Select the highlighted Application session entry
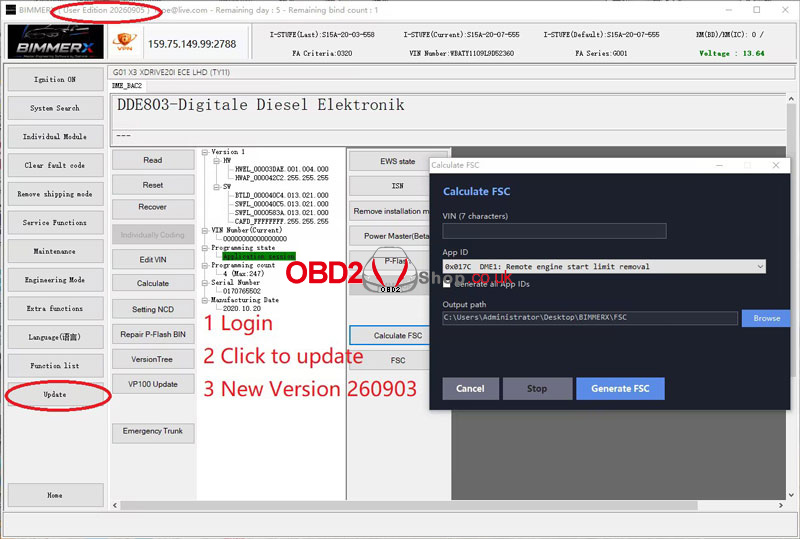This screenshot has width=800, height=539. coord(259,256)
